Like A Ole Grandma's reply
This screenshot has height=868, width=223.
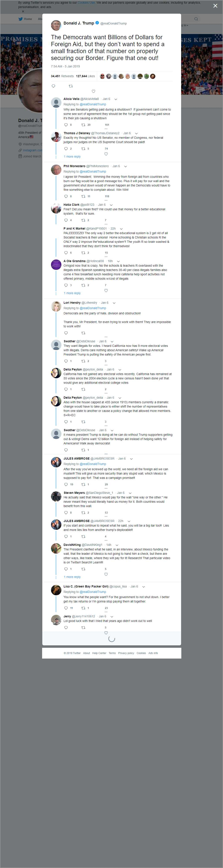pos(106,290)
